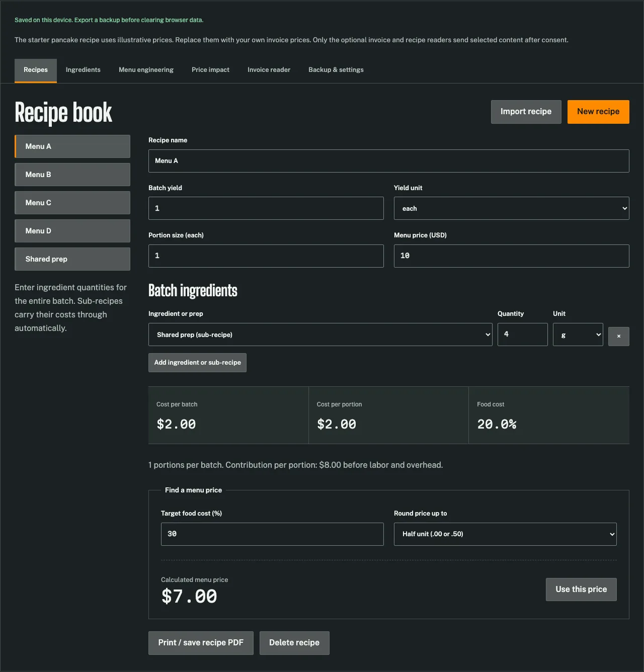Image resolution: width=644 pixels, height=672 pixels.
Task: Open the ingredient Unit dropdown
Action: pyautogui.click(x=578, y=334)
